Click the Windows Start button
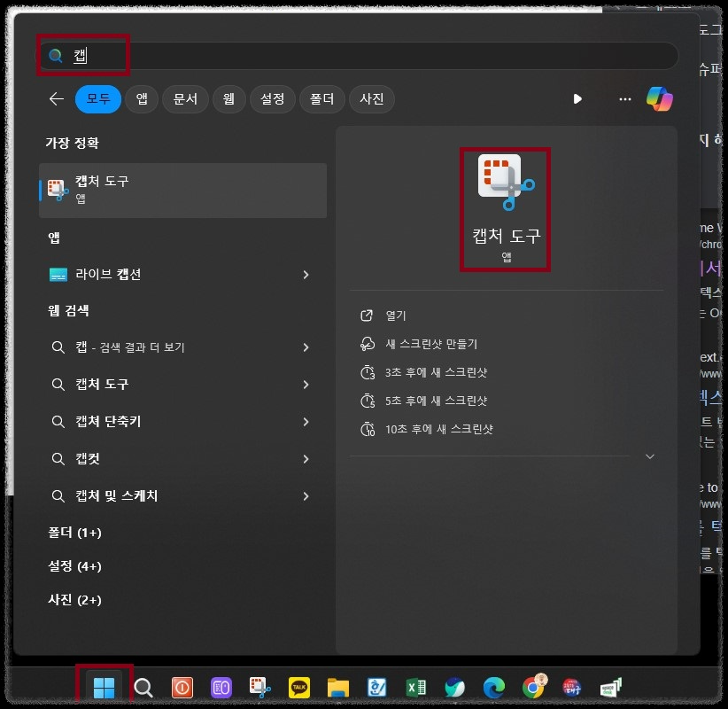This screenshot has height=709, width=728. (x=104, y=687)
